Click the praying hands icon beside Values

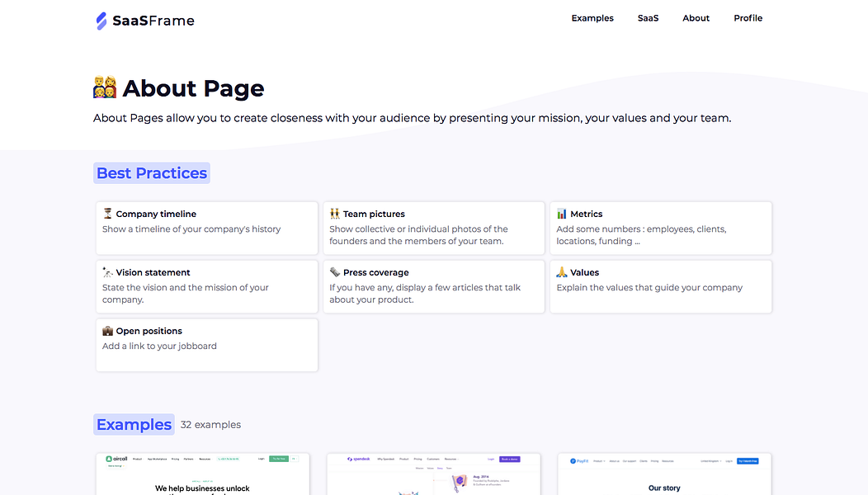coord(562,272)
